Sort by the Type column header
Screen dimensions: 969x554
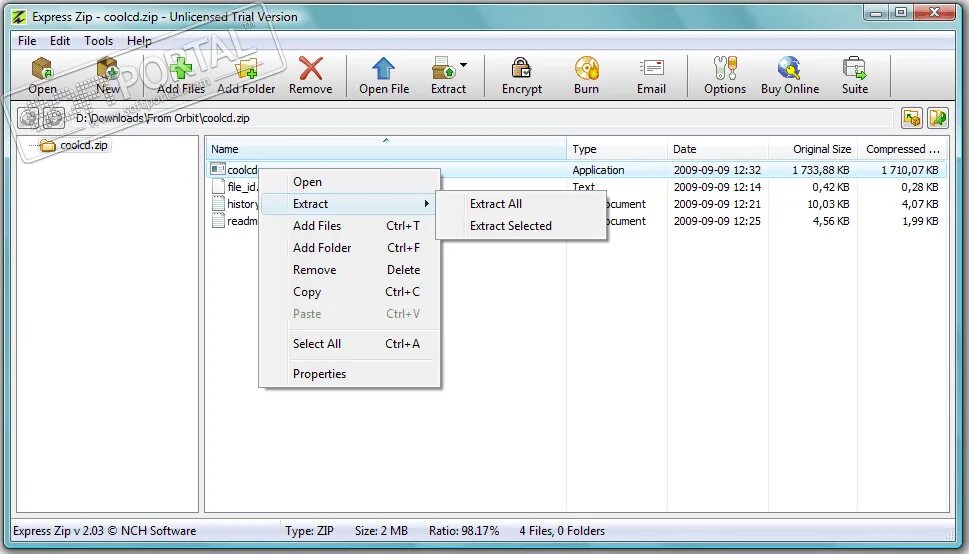tap(617, 149)
